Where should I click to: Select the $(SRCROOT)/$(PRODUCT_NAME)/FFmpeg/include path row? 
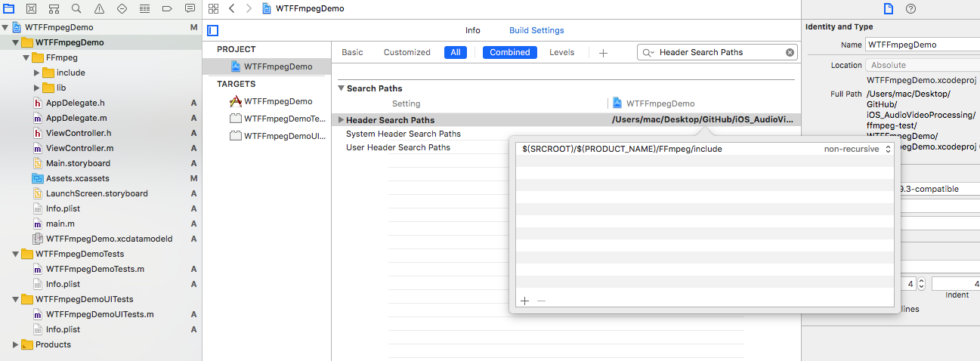pyautogui.click(x=704, y=149)
